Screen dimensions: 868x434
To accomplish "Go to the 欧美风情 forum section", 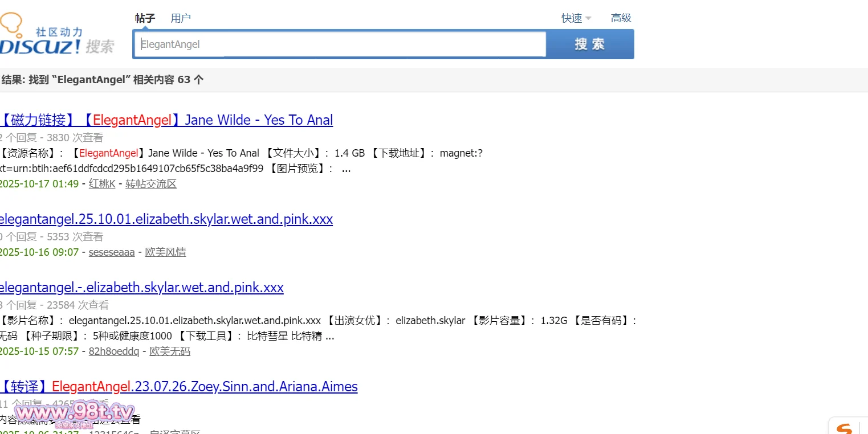I will [165, 252].
